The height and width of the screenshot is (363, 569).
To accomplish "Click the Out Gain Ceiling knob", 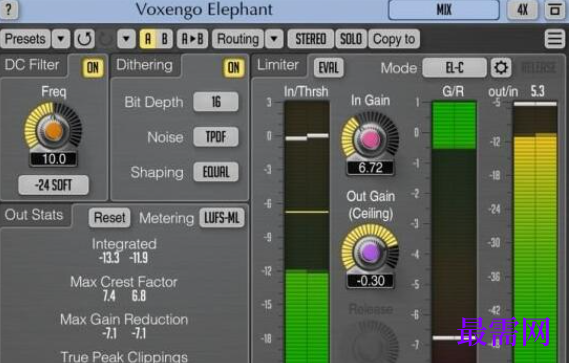I will pyautogui.click(x=370, y=252).
